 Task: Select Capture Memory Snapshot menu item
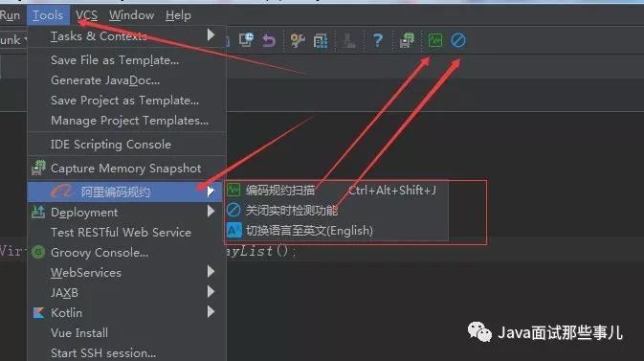(x=126, y=169)
